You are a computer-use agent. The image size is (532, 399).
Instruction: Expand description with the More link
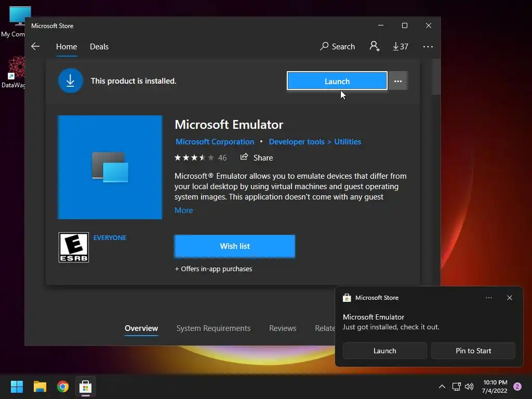[x=183, y=210]
